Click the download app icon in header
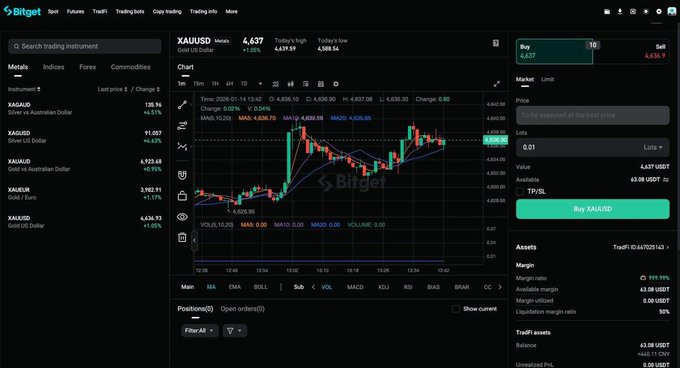 click(620, 12)
